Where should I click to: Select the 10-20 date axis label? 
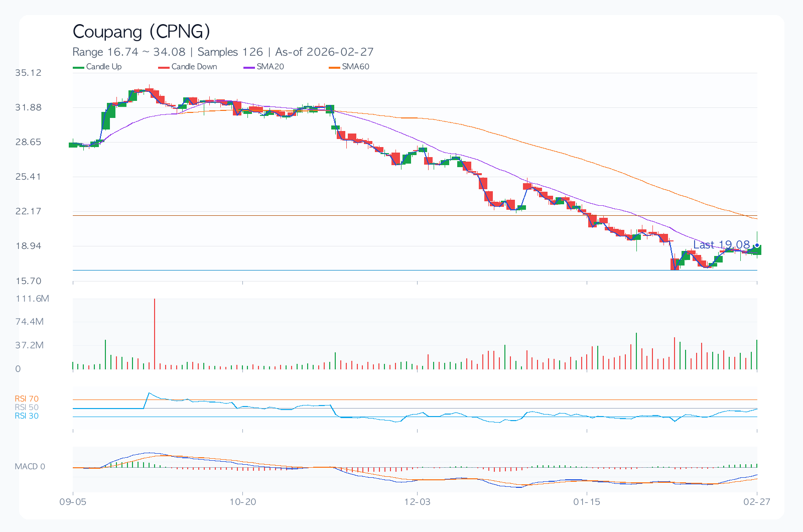[x=243, y=501]
